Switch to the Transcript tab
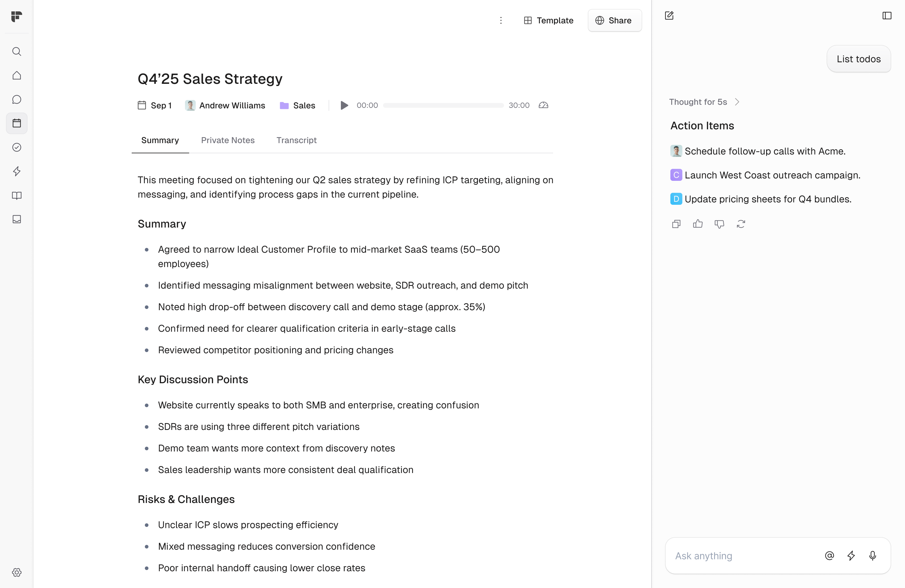This screenshot has width=905, height=588. point(296,140)
